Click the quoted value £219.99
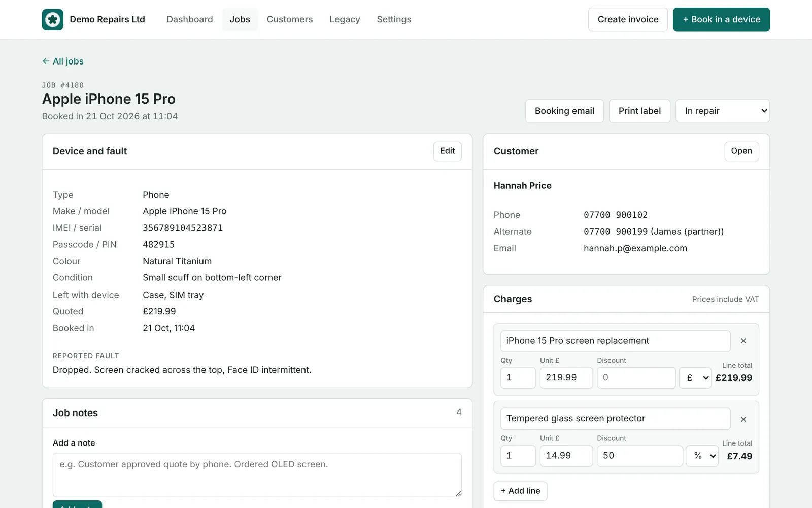The height and width of the screenshot is (508, 812). click(x=159, y=311)
